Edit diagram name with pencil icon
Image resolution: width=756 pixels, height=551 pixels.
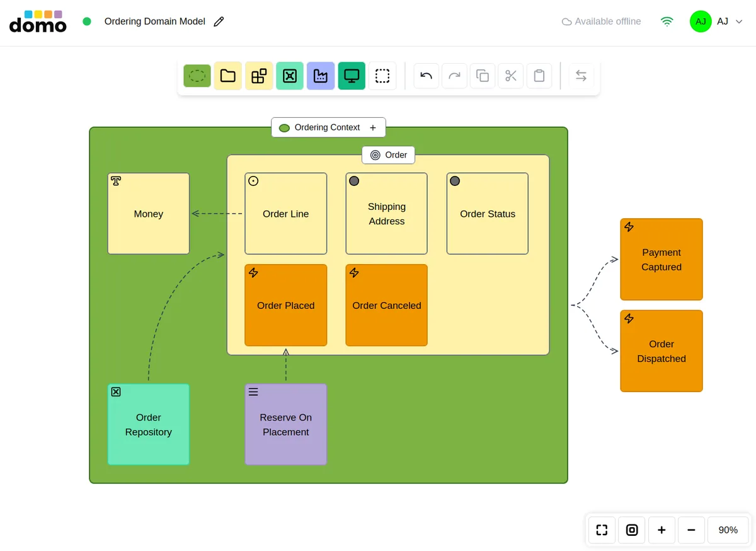(x=219, y=21)
